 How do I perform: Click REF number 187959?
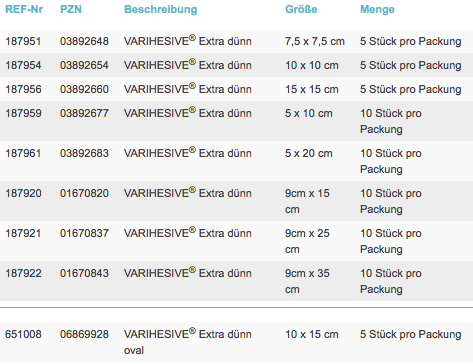[23, 113]
